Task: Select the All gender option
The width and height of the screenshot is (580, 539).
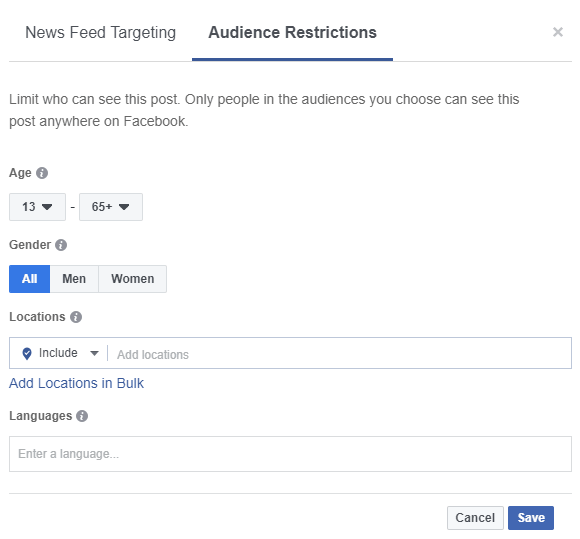Action: click(30, 279)
